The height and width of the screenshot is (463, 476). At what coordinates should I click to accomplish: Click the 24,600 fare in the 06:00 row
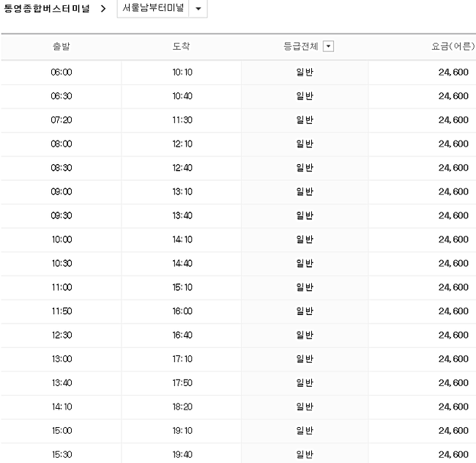point(453,73)
